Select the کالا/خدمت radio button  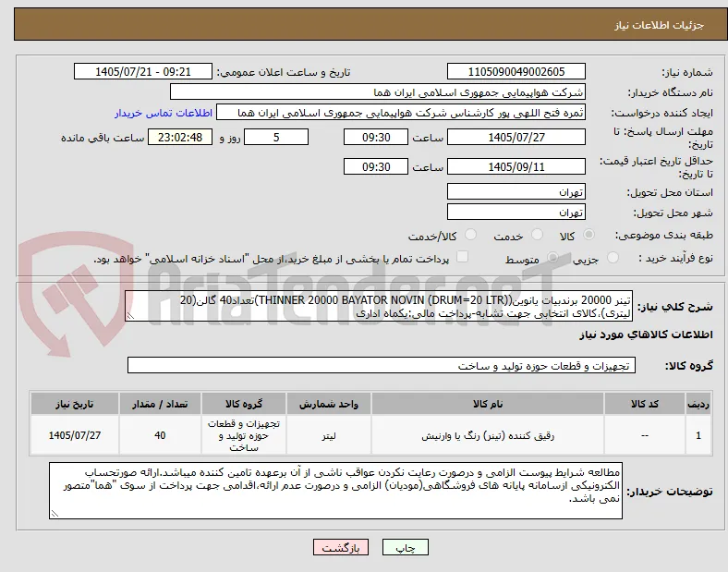(x=471, y=235)
